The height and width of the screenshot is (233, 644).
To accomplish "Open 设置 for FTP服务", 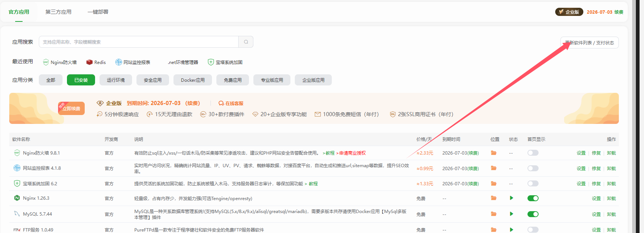I will [596, 230].
